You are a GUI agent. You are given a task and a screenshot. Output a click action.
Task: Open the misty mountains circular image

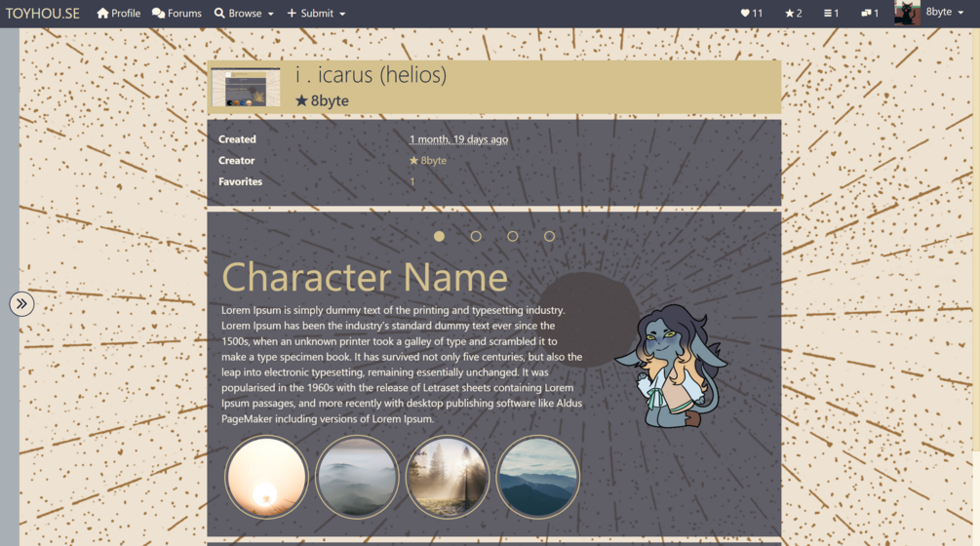(357, 478)
